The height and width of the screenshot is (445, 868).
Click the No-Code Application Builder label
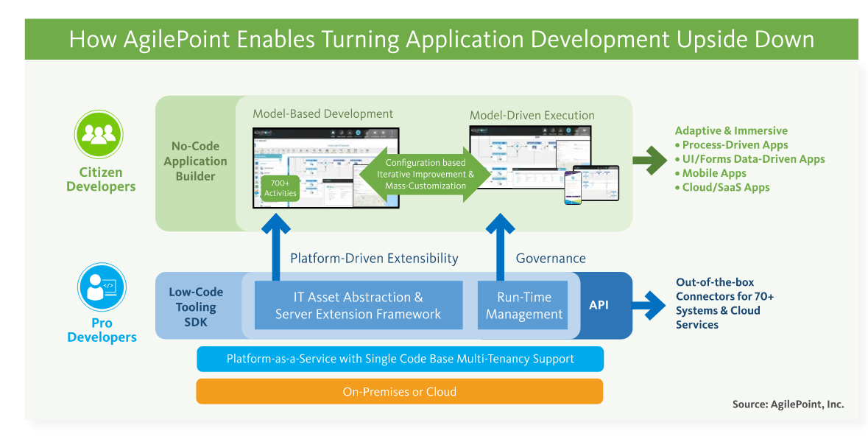(x=195, y=161)
